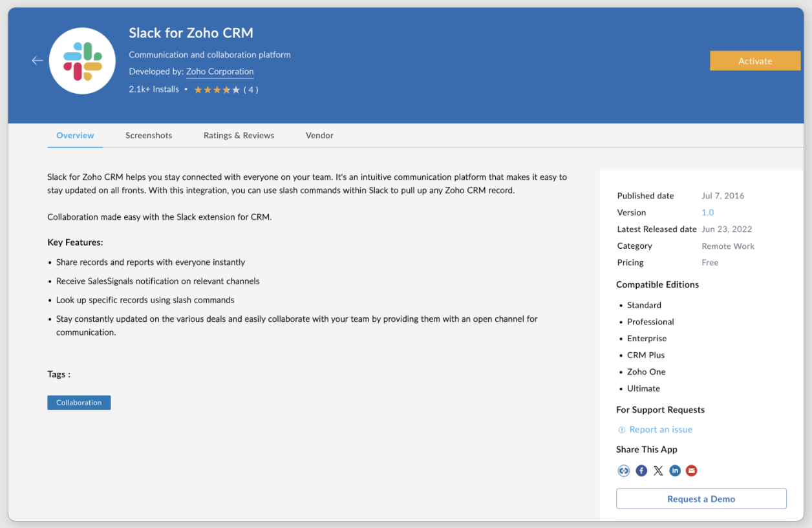Click Jul 7, 2016 published date
This screenshot has height=528, width=812.
pos(723,196)
